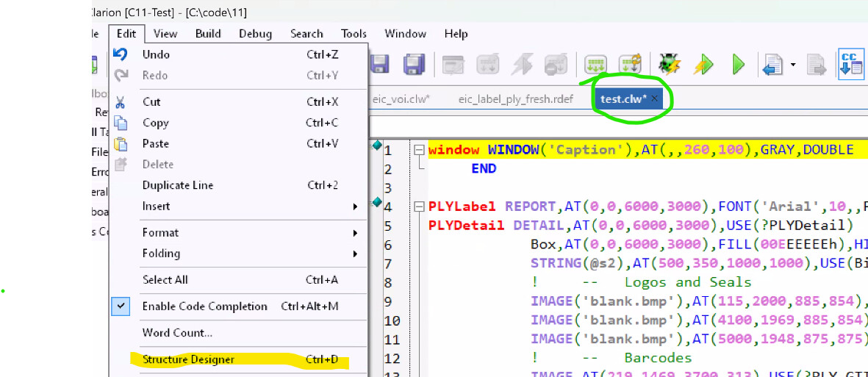Choose Structure Designer from Edit menu

(188, 359)
